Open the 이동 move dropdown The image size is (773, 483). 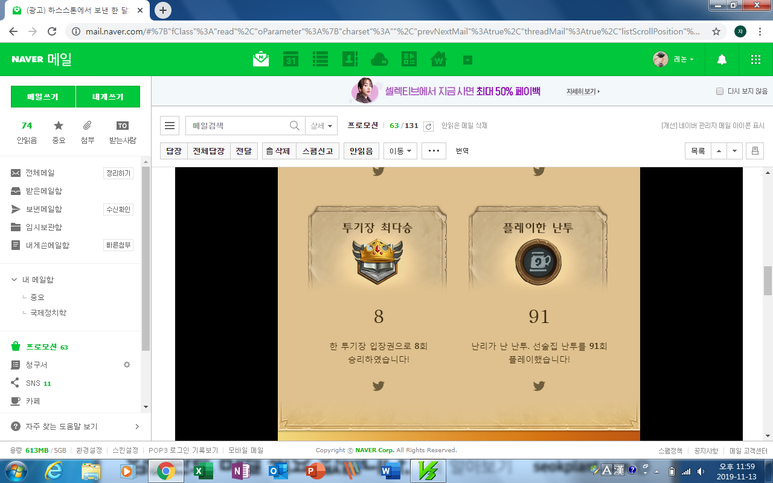tap(400, 151)
